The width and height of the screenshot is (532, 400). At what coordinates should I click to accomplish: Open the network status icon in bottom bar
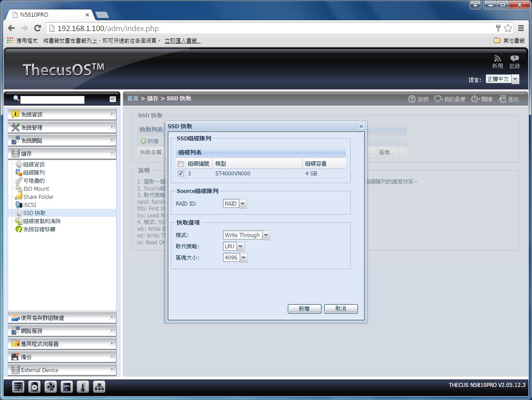[x=99, y=387]
